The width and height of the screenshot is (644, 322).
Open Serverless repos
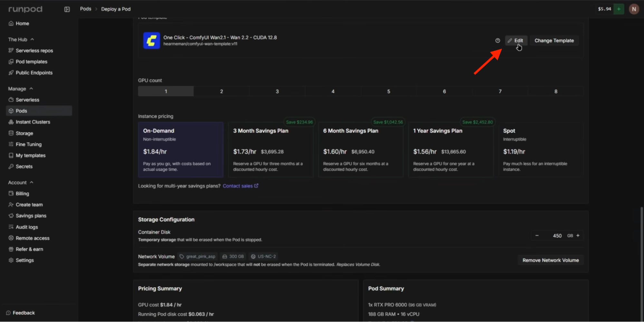coord(31,51)
